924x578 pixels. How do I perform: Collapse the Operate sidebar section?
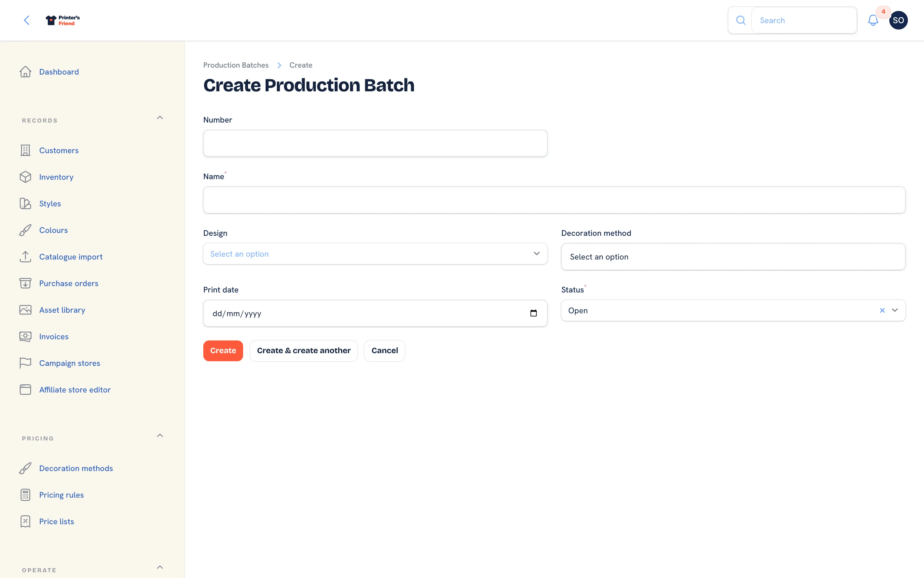tap(160, 567)
